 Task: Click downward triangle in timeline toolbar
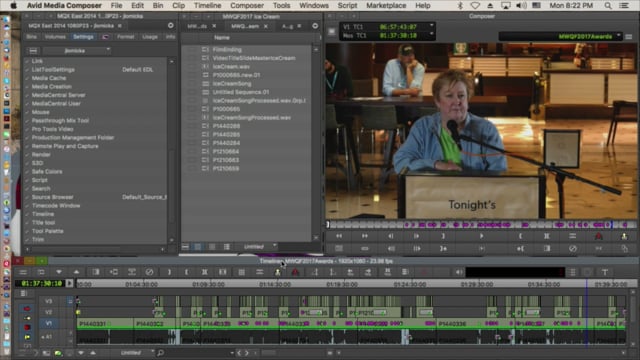pyautogui.click(x=59, y=272)
